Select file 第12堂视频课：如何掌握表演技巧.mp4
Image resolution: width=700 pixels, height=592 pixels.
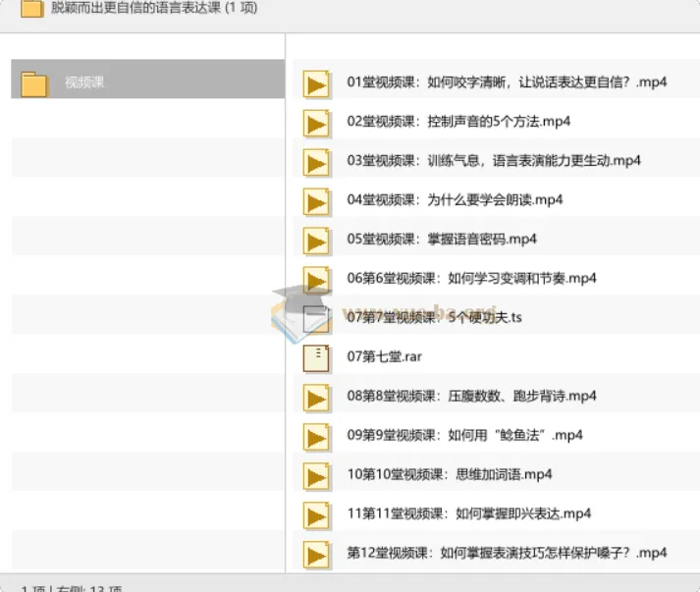click(x=507, y=553)
